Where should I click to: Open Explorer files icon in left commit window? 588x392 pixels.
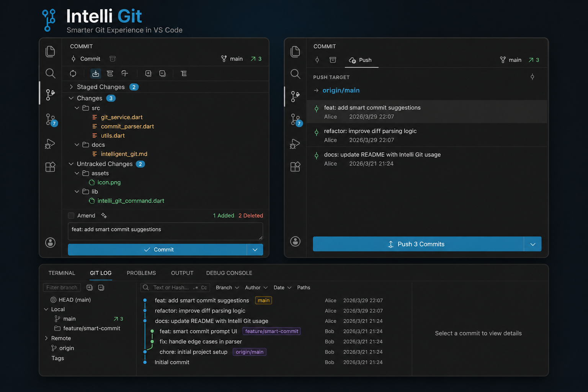point(50,51)
